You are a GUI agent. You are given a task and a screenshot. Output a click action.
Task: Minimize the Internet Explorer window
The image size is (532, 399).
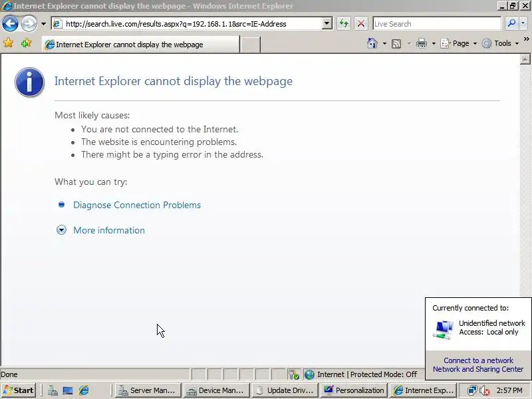click(x=503, y=5)
